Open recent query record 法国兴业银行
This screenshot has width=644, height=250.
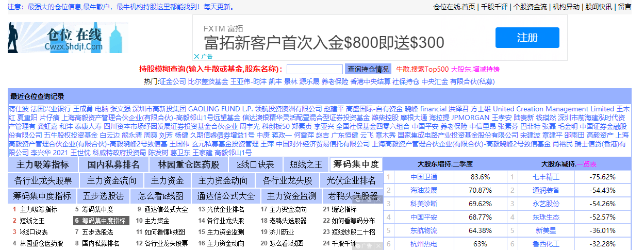[51, 109]
